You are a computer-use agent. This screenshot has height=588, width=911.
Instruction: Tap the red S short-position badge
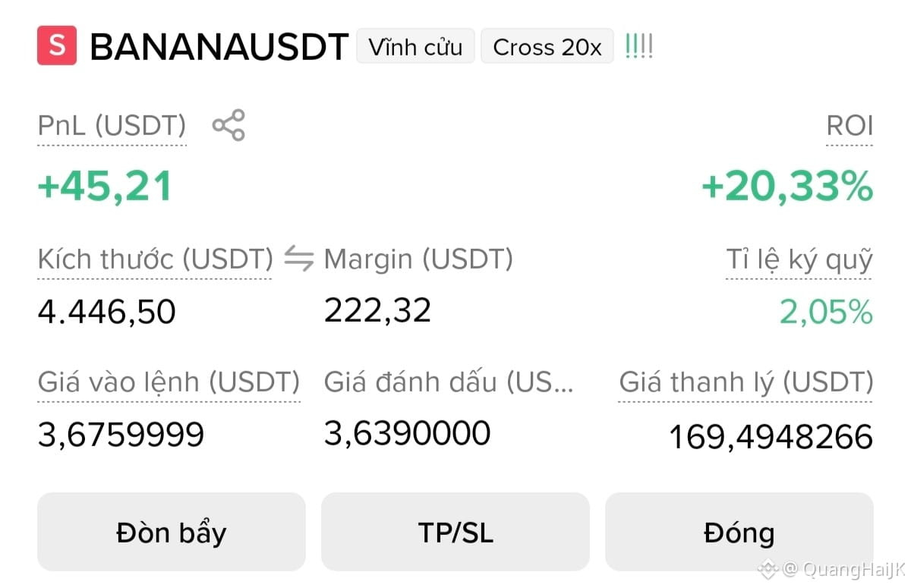coord(57,46)
